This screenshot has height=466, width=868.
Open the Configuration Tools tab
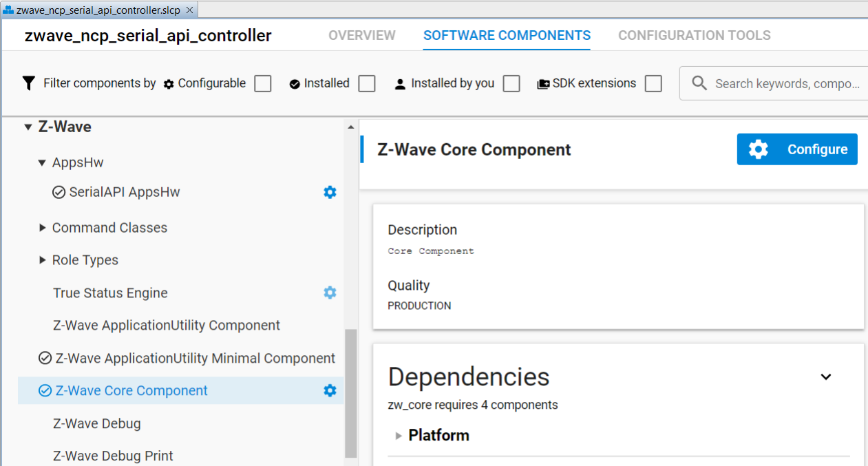coord(695,35)
